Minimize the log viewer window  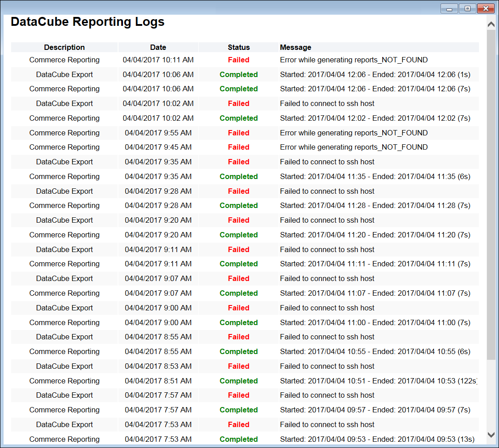(449, 8)
